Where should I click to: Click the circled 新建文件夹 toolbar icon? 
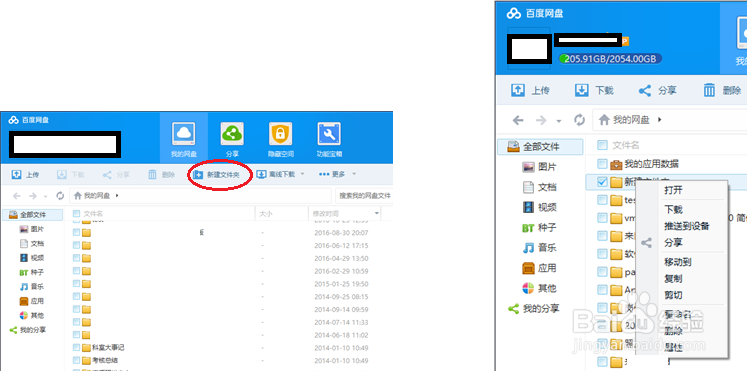(x=198, y=175)
